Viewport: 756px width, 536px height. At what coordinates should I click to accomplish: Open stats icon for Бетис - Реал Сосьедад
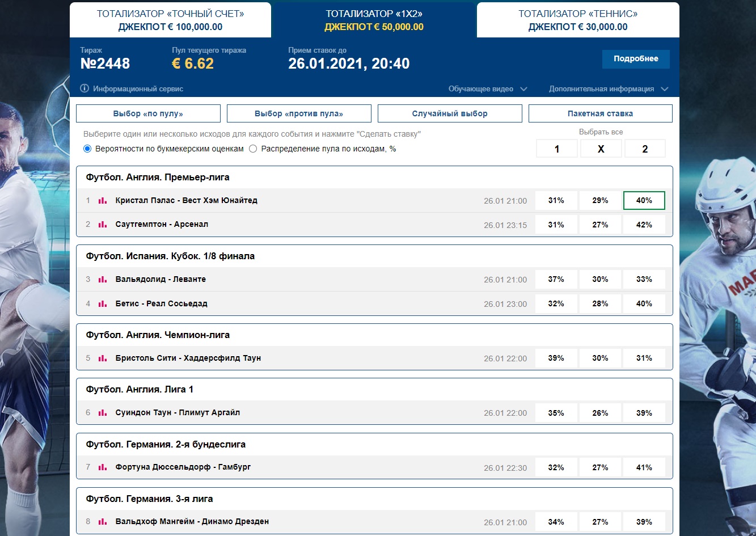pos(103,304)
